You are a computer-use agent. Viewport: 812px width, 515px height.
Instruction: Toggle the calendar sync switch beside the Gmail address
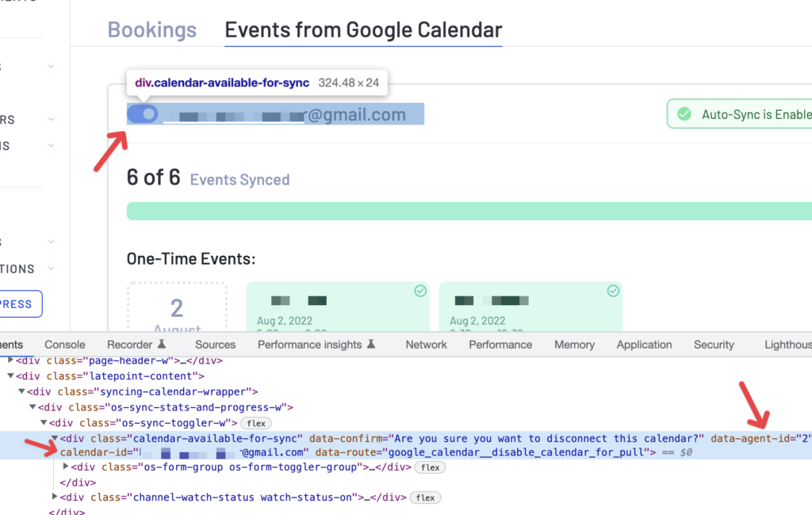(142, 113)
